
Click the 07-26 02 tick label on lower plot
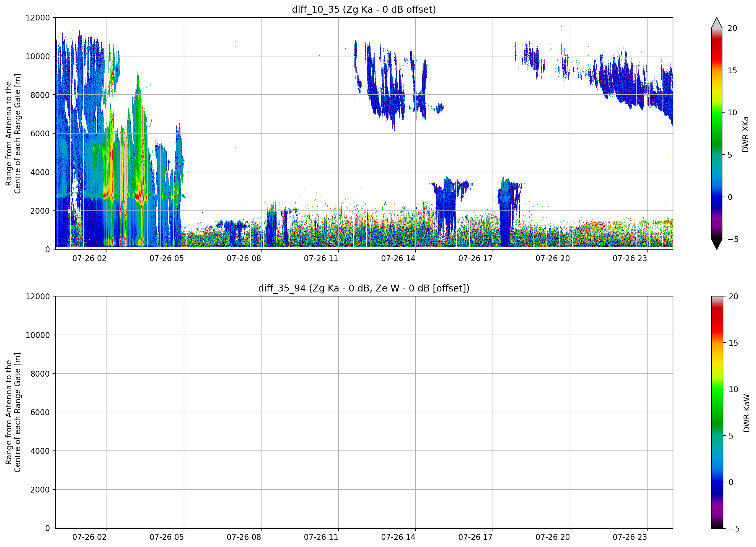89,537
